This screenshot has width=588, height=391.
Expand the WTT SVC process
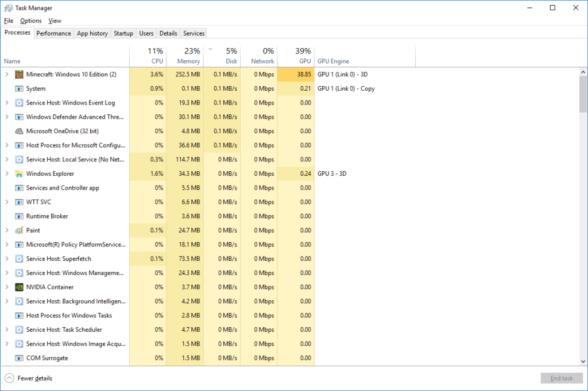(x=7, y=202)
